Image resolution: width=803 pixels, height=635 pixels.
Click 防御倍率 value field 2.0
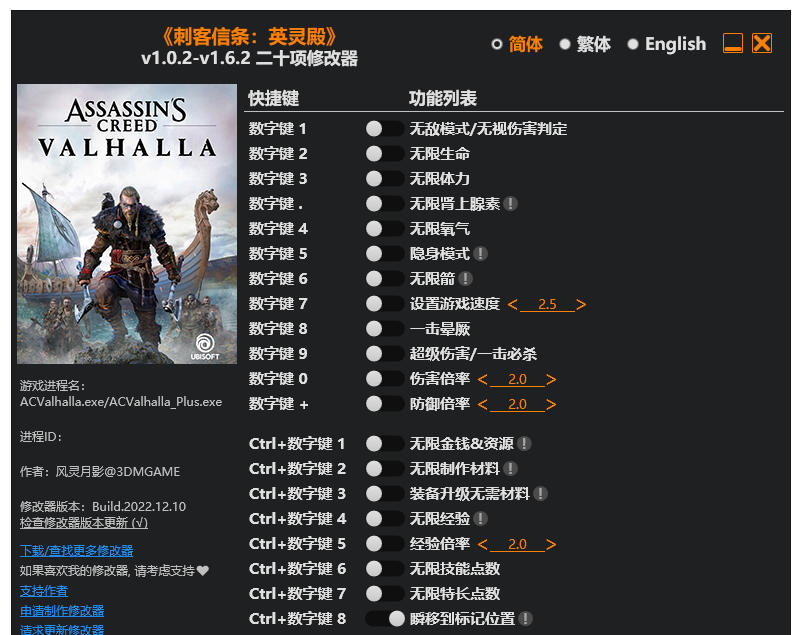(x=517, y=404)
